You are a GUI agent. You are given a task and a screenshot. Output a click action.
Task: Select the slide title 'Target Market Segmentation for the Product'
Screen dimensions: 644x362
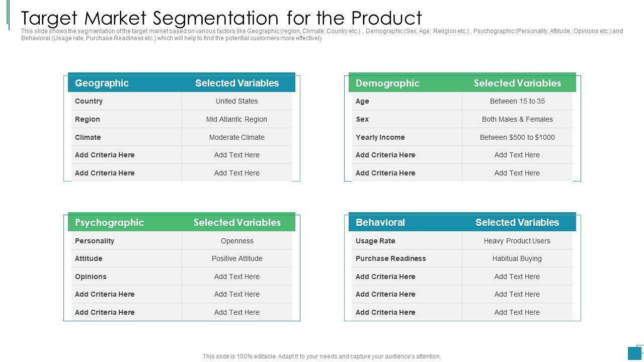tap(221, 18)
